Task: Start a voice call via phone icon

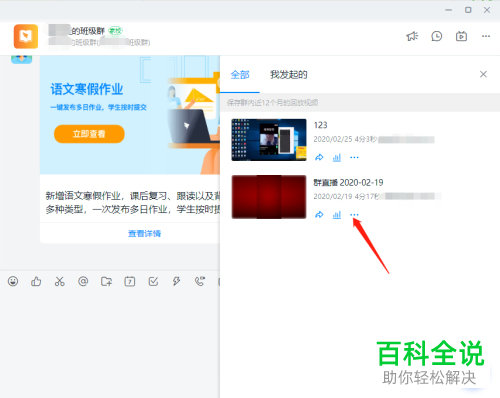Action: tap(200, 282)
